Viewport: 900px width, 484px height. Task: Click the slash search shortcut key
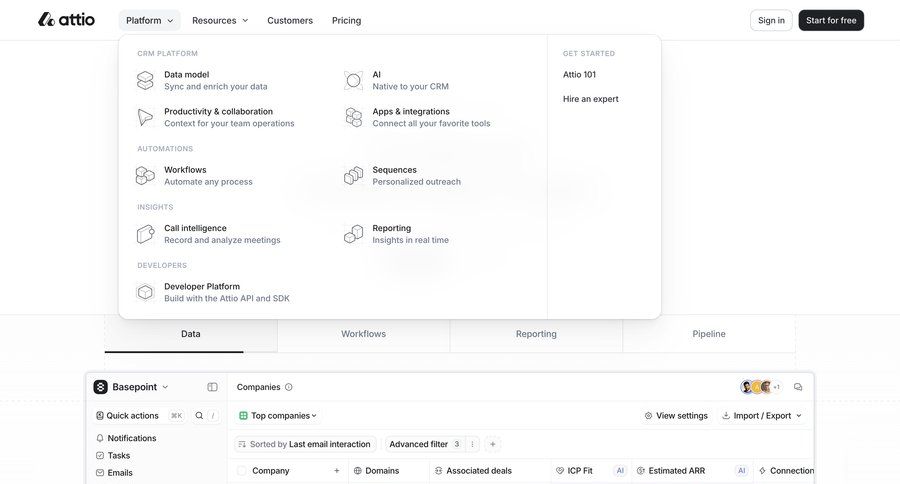[x=213, y=416]
